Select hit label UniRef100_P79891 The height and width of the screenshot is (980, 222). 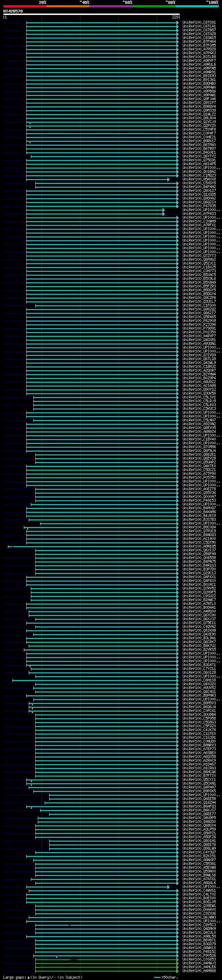coord(199,328)
